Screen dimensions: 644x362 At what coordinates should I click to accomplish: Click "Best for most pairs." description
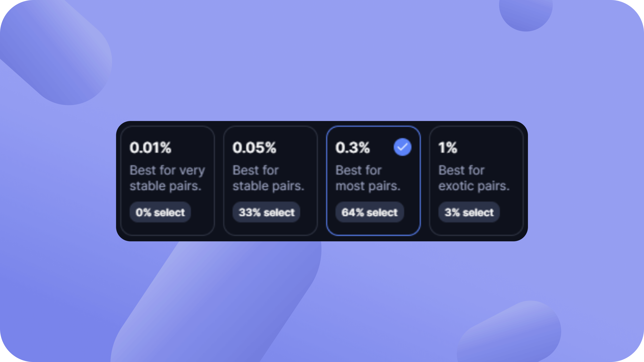tap(368, 178)
